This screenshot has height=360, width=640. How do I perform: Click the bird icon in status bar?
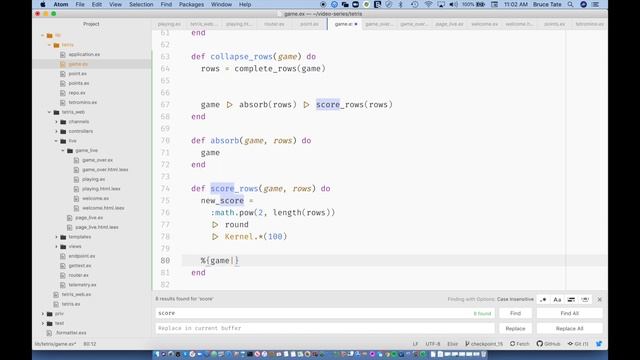(599, 344)
